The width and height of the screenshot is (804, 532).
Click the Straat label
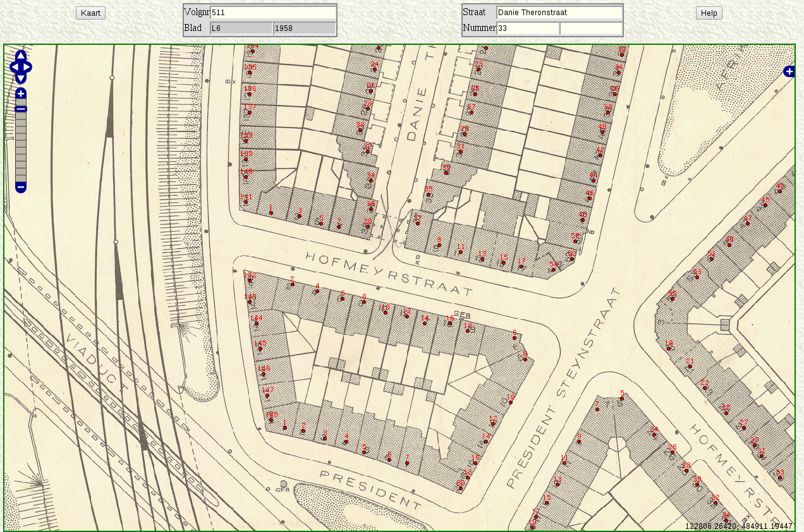point(474,13)
